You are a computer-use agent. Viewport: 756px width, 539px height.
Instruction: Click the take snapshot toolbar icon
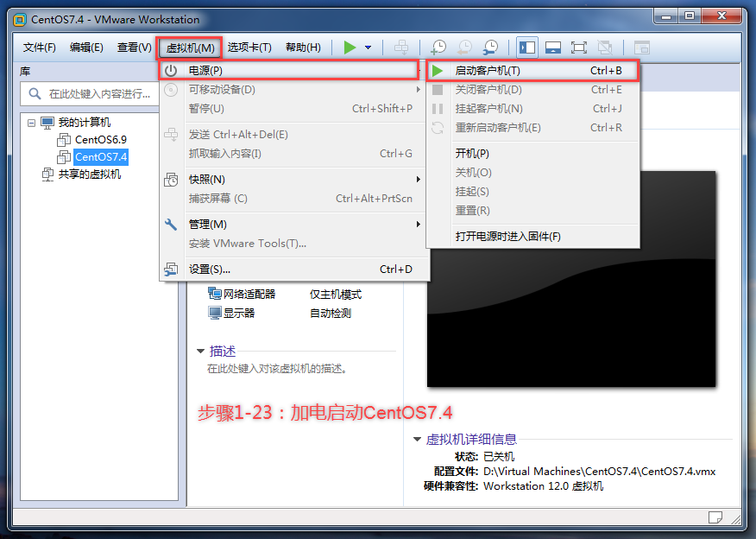point(438,48)
